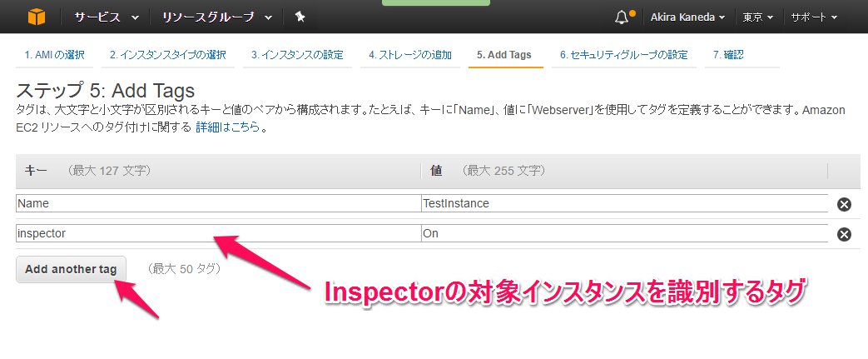This screenshot has width=868, height=359.
Task: Go to 6. セキュリティグループの設定 tab
Action: tap(623, 55)
